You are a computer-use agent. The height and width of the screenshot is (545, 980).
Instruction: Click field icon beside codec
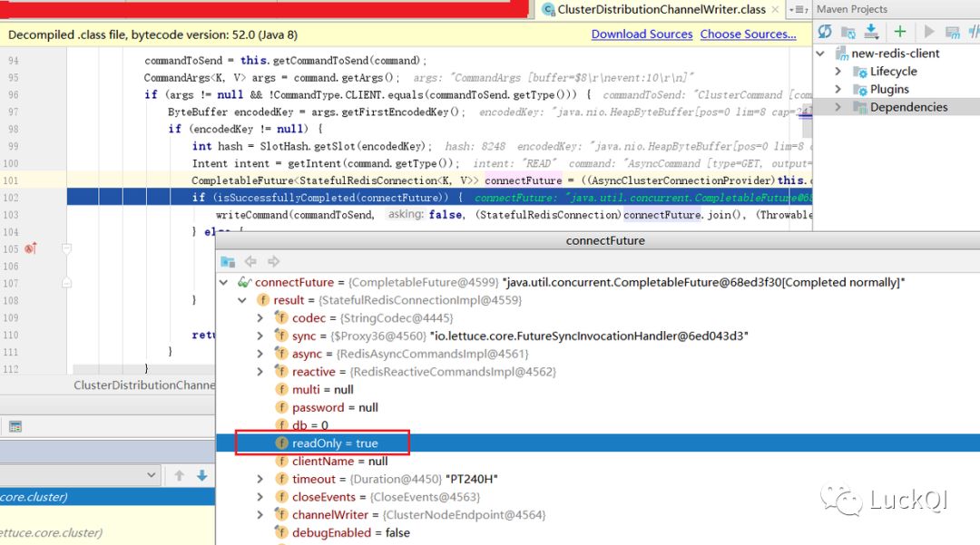click(281, 318)
